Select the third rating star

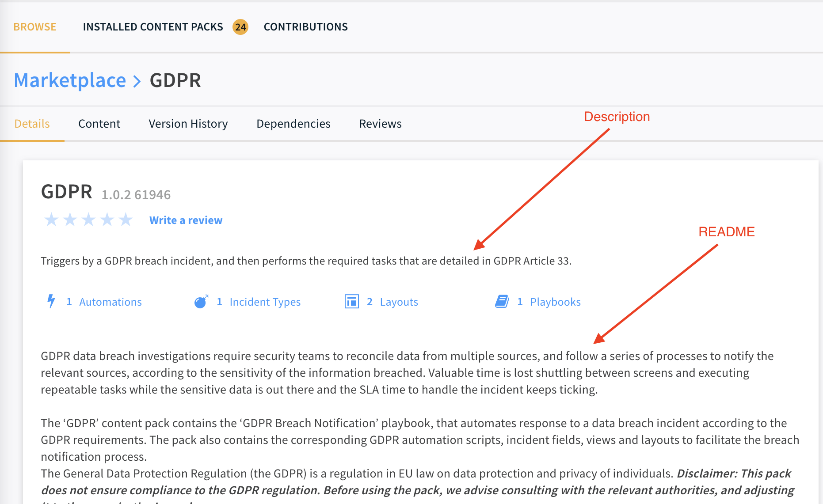(89, 220)
